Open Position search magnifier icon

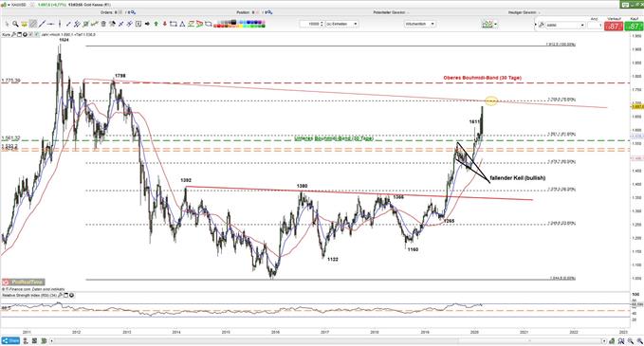click(269, 12)
